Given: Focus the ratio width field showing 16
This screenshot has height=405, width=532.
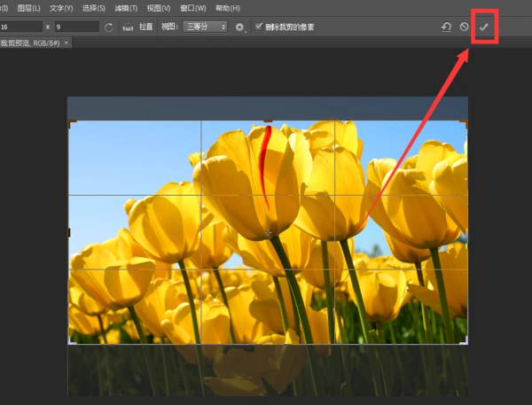Looking at the screenshot, I should [x=21, y=27].
